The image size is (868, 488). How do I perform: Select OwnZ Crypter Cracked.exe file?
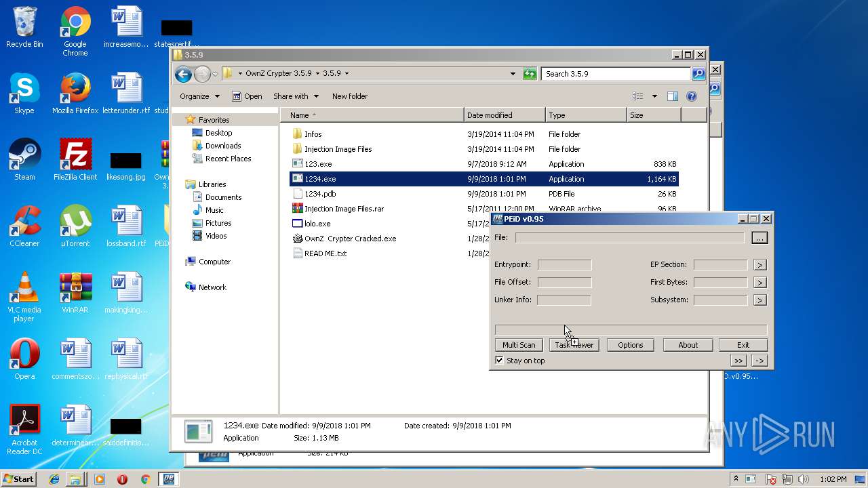(350, 239)
